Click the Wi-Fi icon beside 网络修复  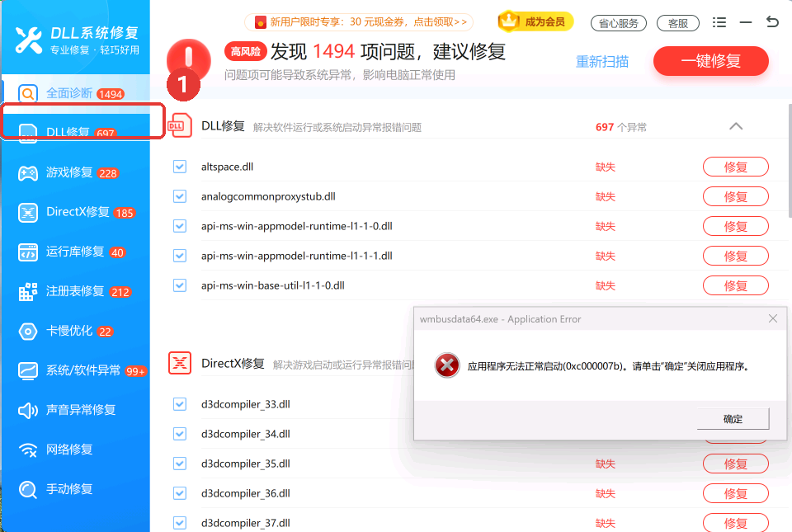(28, 450)
